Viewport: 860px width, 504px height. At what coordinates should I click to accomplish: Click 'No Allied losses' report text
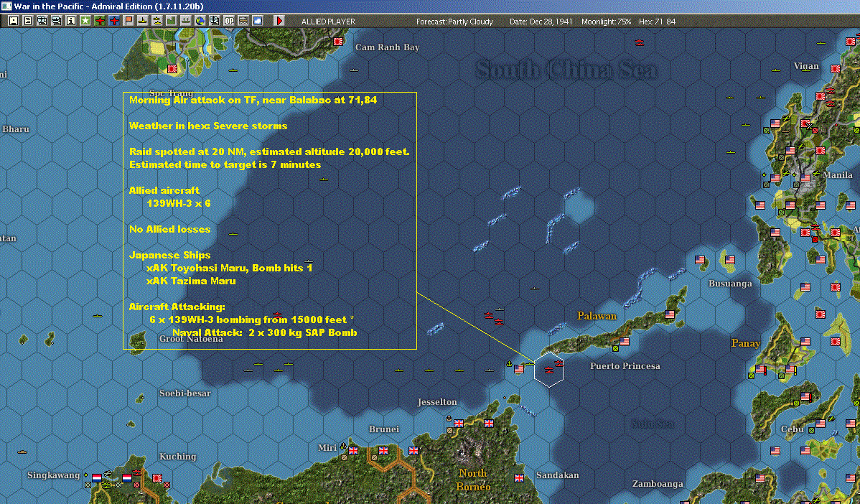pyautogui.click(x=169, y=229)
